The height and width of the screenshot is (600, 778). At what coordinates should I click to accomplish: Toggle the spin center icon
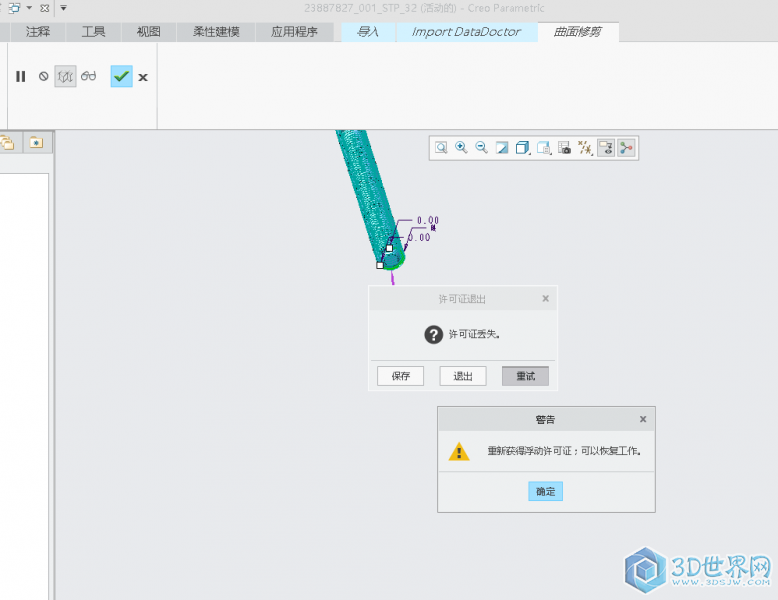pyautogui.click(x=627, y=148)
